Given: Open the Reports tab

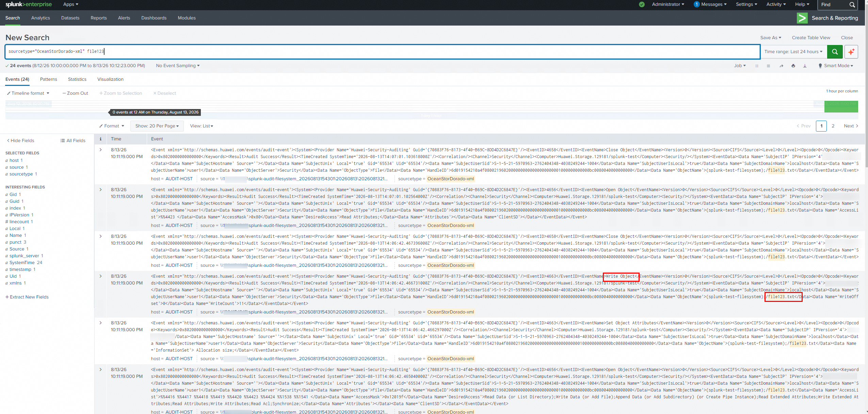Looking at the screenshot, I should (99, 18).
